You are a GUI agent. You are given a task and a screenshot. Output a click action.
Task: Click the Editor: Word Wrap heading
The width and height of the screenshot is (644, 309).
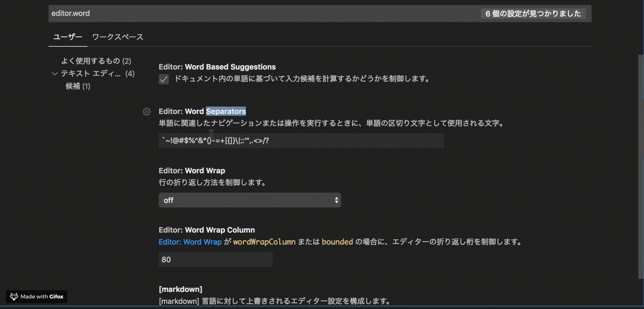pos(192,171)
